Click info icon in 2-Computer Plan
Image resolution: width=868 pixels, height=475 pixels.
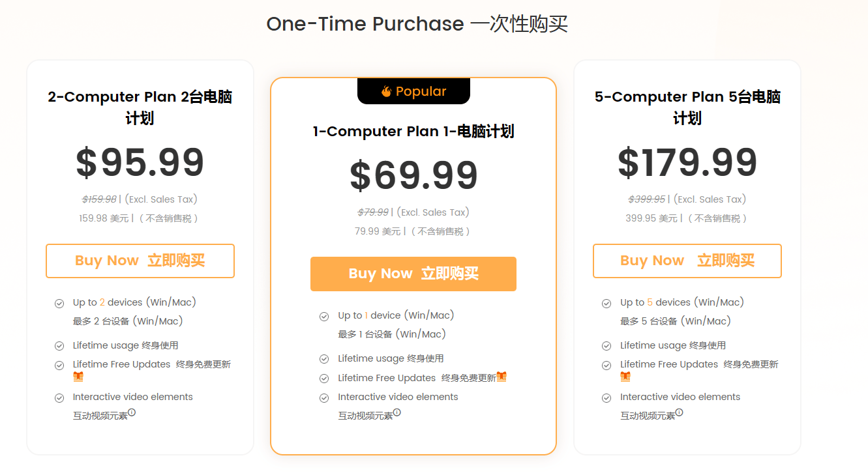(132, 412)
